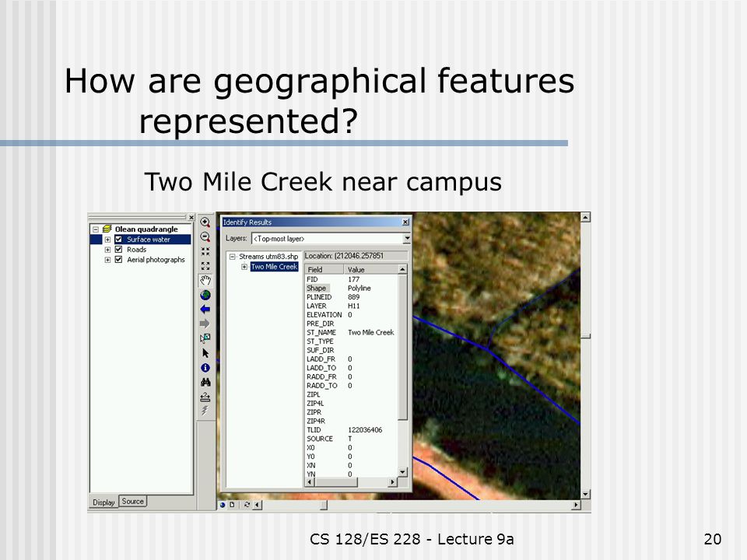747x560 pixels.
Task: Click attribute table horizontal scroll left arrow
Action: [309, 482]
